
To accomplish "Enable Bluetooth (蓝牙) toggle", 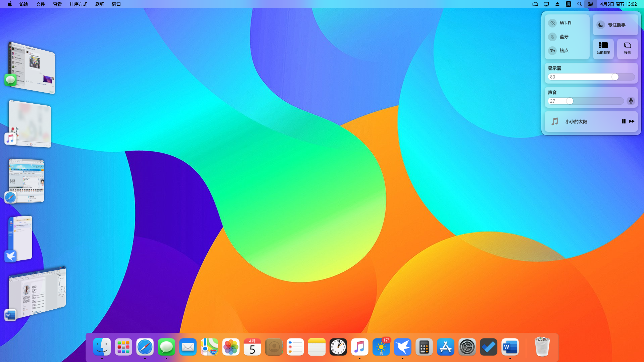I will pyautogui.click(x=552, y=37).
